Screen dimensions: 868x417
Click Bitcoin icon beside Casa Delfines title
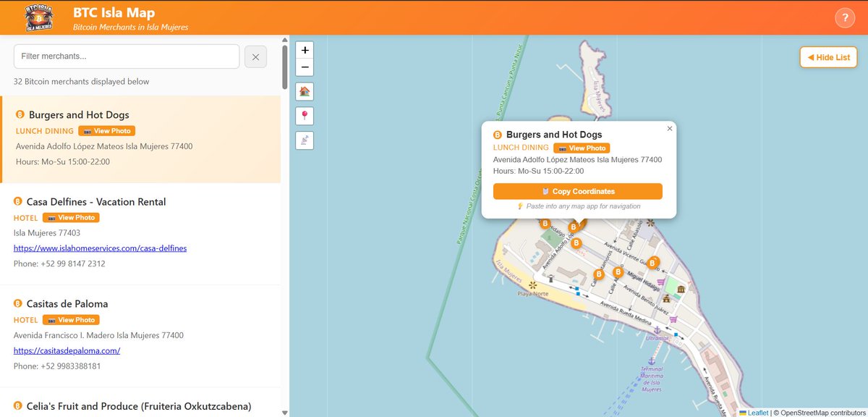pos(18,202)
